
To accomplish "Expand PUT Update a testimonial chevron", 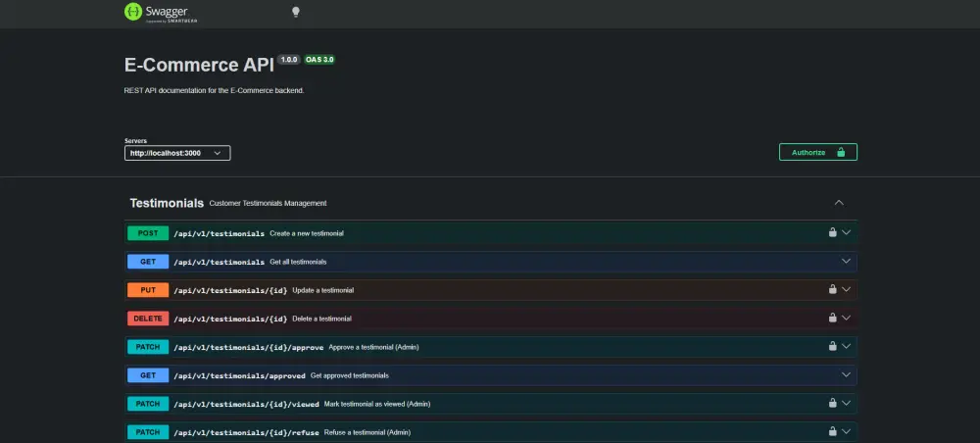I will click(847, 289).
